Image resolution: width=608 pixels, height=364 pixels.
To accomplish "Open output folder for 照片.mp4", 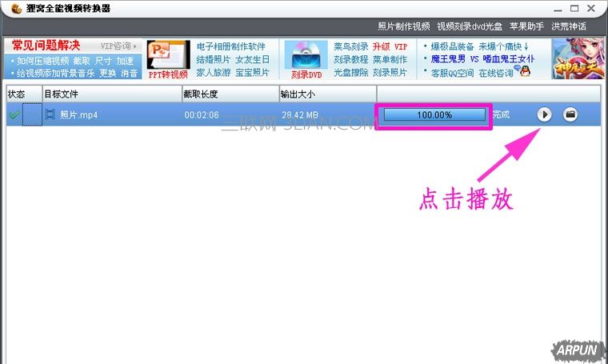I will (570, 114).
